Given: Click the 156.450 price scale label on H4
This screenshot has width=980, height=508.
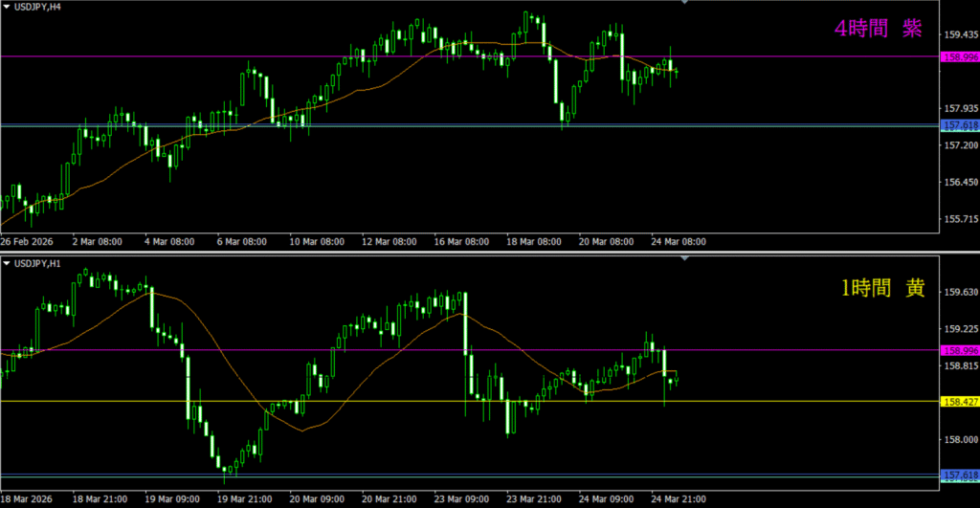Looking at the screenshot, I should click(x=959, y=182).
